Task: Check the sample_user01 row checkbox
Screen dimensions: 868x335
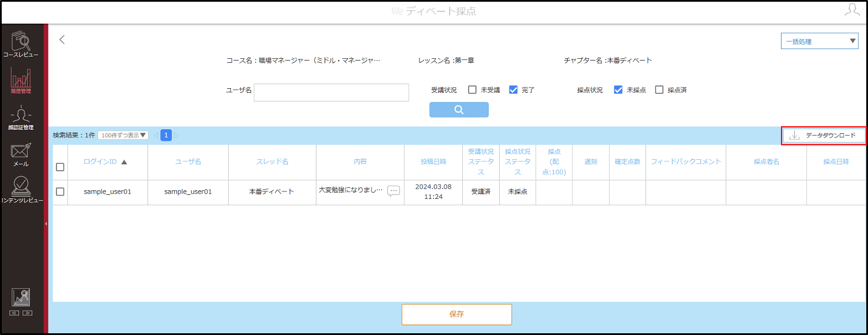Action: point(60,191)
